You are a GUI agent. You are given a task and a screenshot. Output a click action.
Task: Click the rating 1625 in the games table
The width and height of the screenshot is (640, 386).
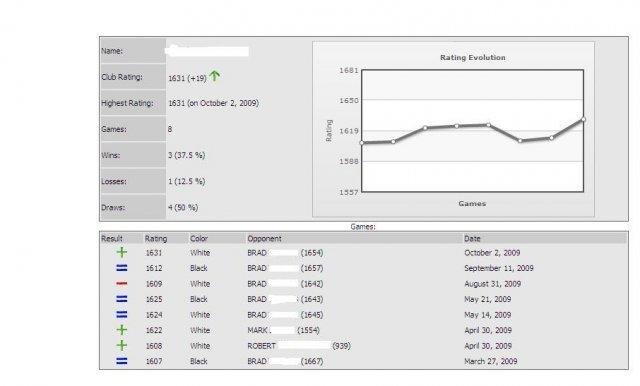[154, 299]
